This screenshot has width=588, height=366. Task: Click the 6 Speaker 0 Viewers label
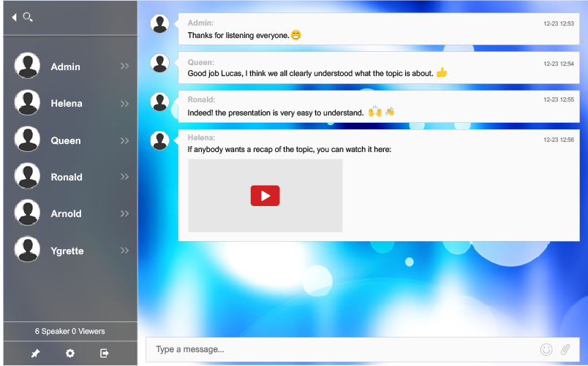point(70,331)
